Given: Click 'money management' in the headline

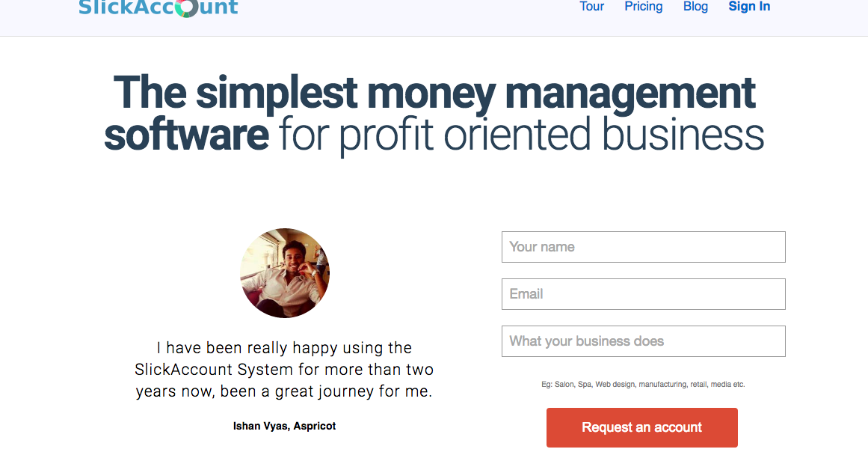Looking at the screenshot, I should [x=561, y=94].
